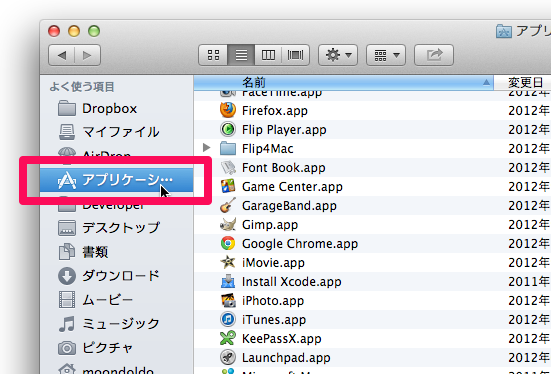Click the 書類 documents icon
551x374 pixels.
click(x=67, y=252)
